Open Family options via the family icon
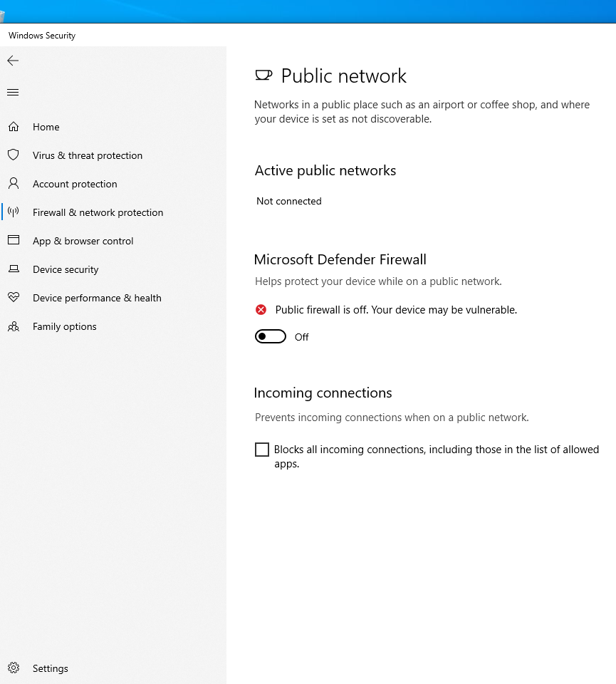Viewport: 616px width, 684px height. (13, 326)
